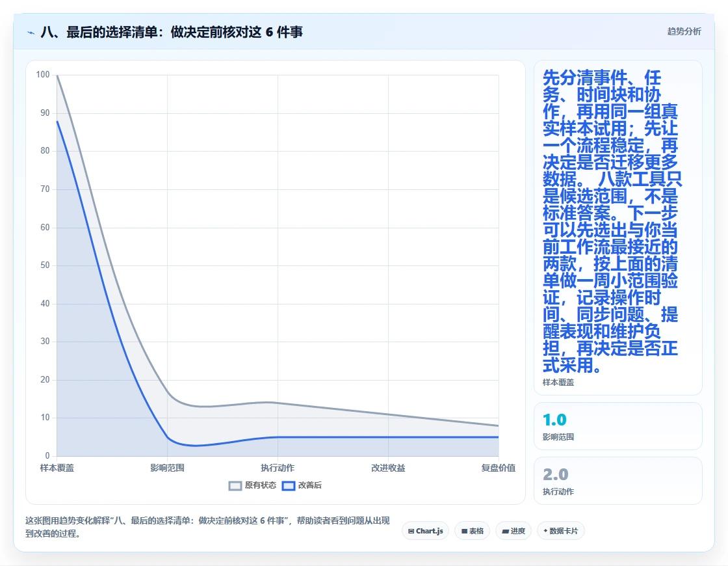Click the 样本覆盖 label under summary card
Viewport: 728px width, 566px height.
pos(558,383)
